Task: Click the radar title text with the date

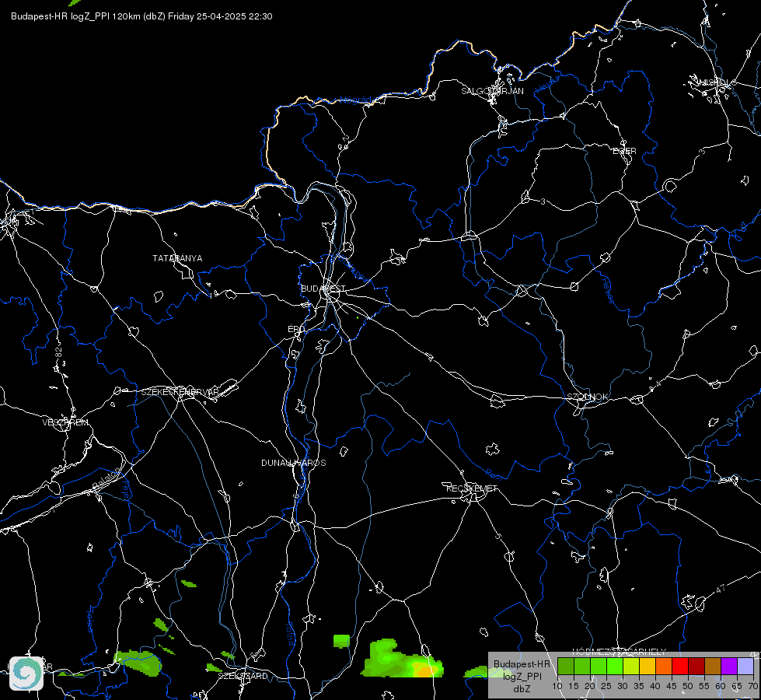Action: click(x=141, y=16)
